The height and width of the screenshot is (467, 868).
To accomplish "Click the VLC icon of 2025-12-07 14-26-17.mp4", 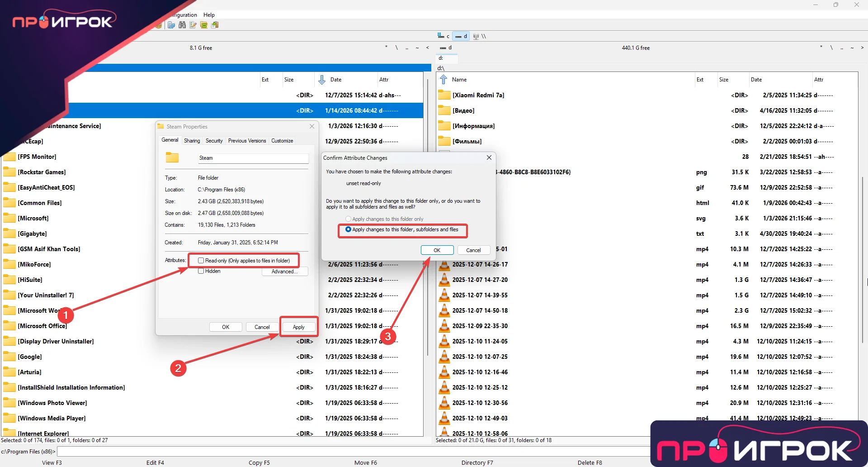I will (445, 264).
